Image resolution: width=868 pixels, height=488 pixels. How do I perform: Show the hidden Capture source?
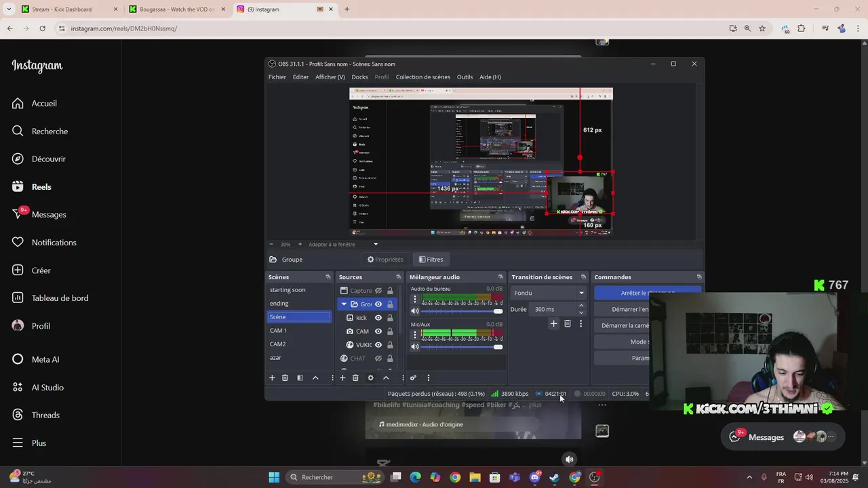378,291
